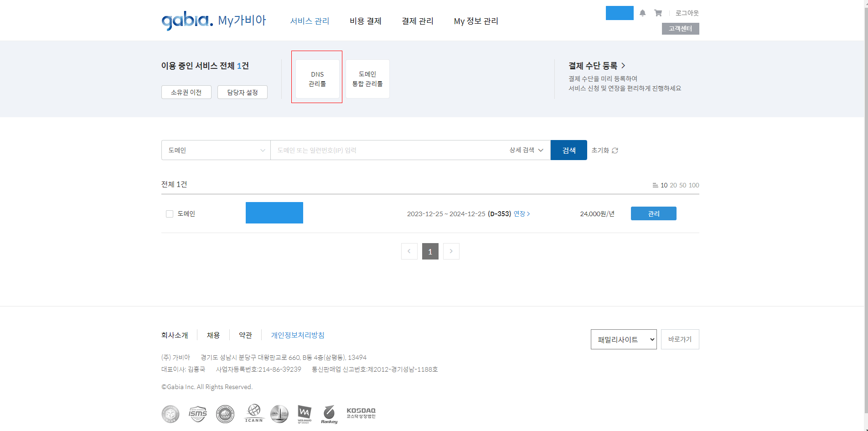Click the ISMS certification badge
This screenshot has width=868, height=431.
[x=197, y=414]
